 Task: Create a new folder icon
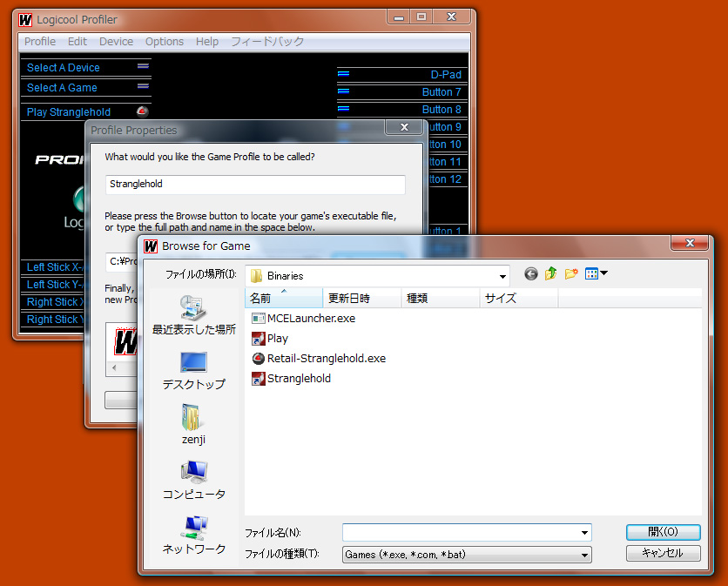coord(571,274)
